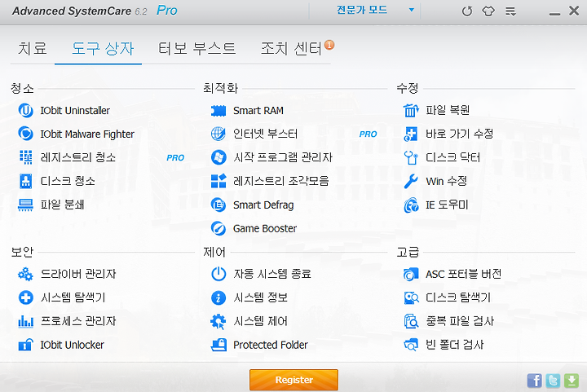587x392 pixels.
Task: Open the skin (shirt) icon
Action: point(488,11)
